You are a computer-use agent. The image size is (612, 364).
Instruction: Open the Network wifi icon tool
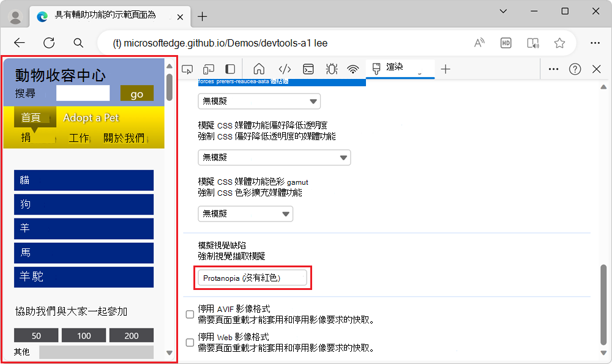click(x=353, y=69)
